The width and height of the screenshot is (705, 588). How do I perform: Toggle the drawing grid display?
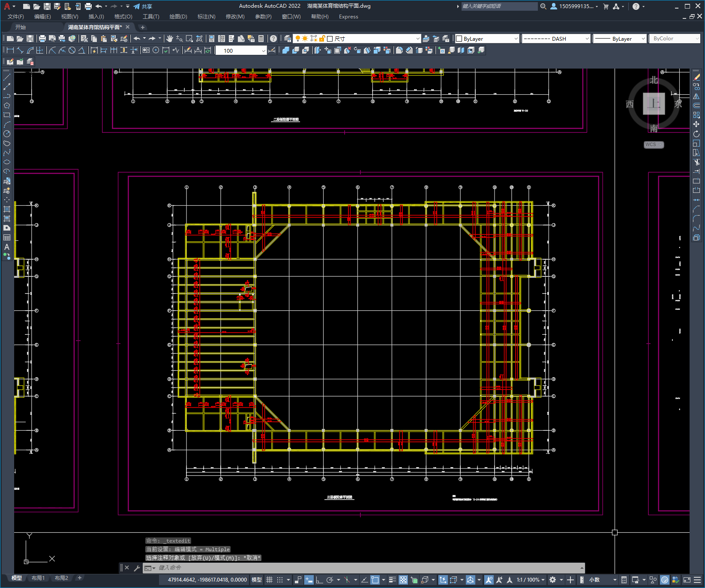point(269,580)
